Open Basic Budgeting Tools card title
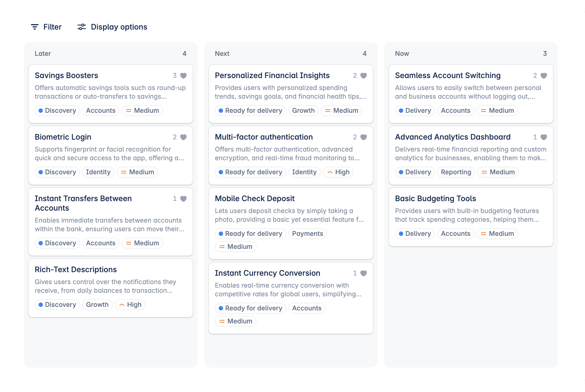 click(x=435, y=199)
